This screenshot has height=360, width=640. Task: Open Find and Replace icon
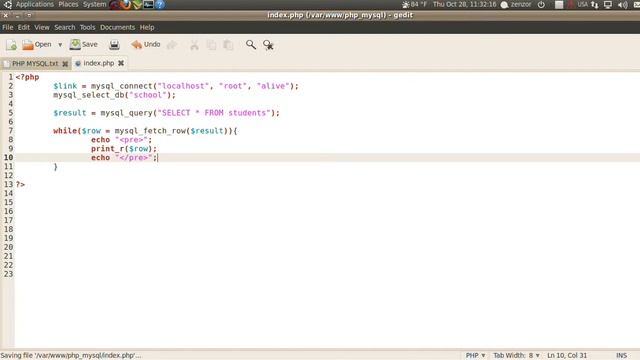268,45
